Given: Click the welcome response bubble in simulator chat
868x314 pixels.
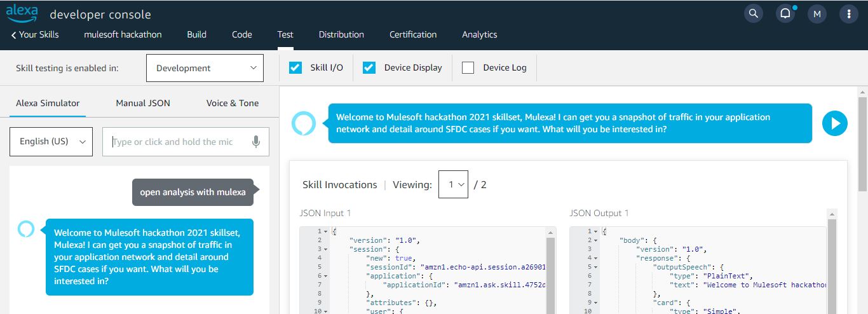Looking at the screenshot, I should click(x=149, y=257).
